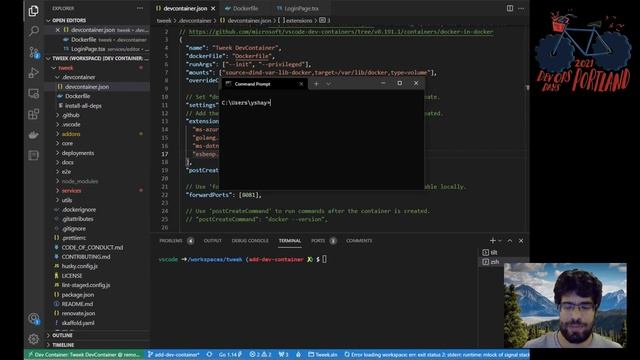Open README.md in the file tree
The image size is (640, 360).
click(x=77, y=304)
